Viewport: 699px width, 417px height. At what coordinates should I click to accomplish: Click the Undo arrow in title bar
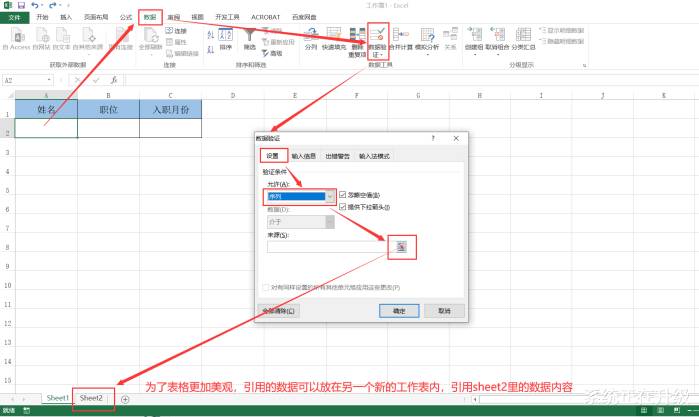point(35,5)
